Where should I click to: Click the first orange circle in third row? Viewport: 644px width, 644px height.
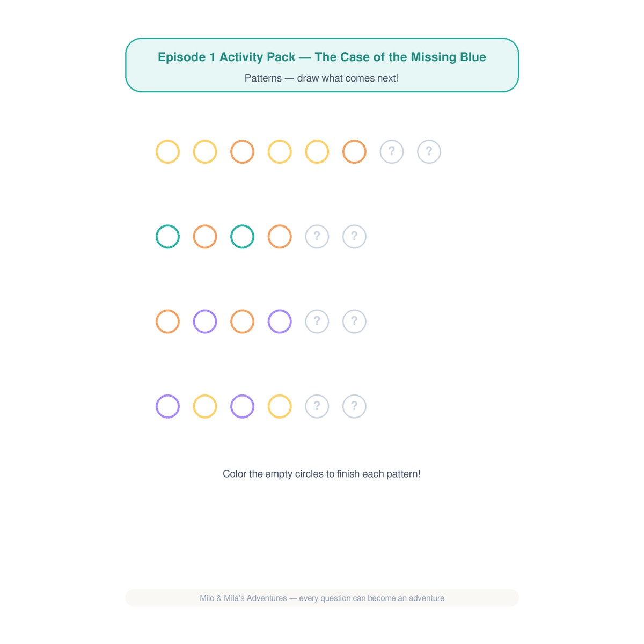click(167, 321)
